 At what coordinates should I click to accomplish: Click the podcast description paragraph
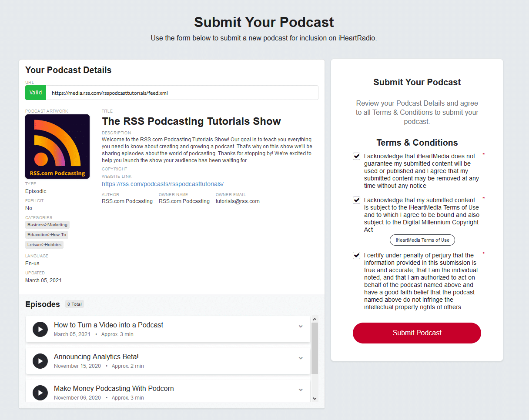point(207,150)
